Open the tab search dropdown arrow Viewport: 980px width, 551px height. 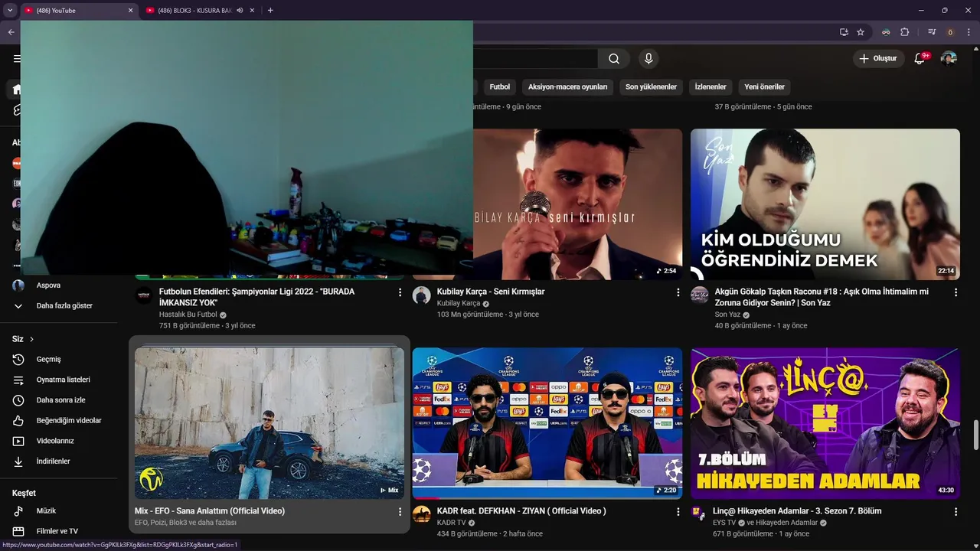coord(10,11)
